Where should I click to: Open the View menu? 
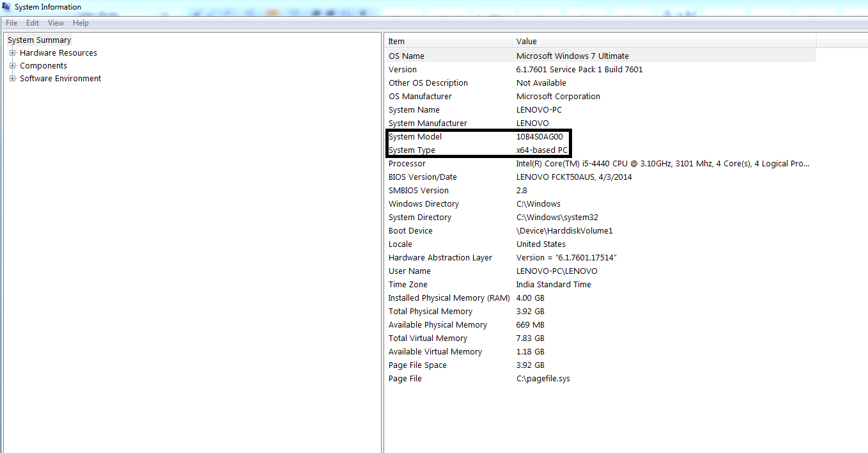click(56, 23)
